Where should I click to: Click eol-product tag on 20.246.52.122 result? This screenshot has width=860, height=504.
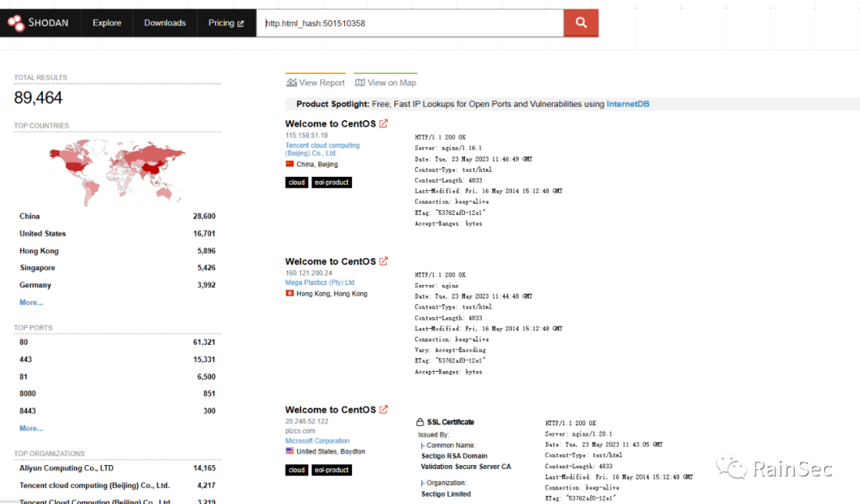click(332, 470)
